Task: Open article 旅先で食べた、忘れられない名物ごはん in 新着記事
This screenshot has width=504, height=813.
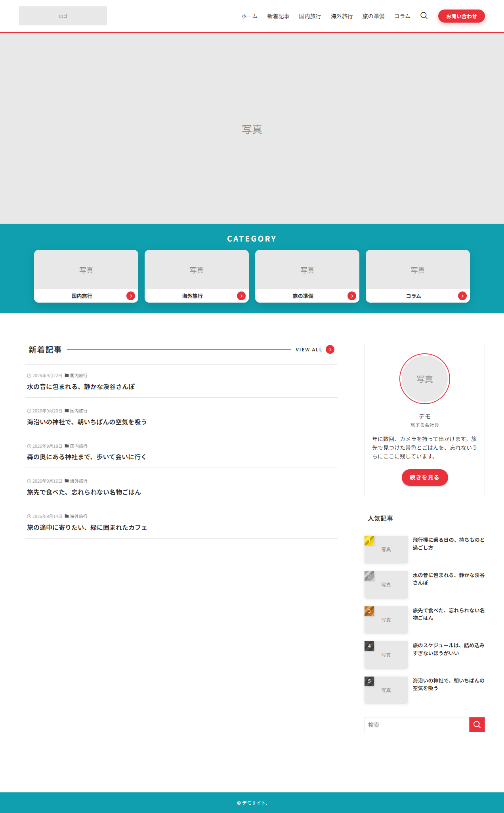Action: pyautogui.click(x=84, y=492)
